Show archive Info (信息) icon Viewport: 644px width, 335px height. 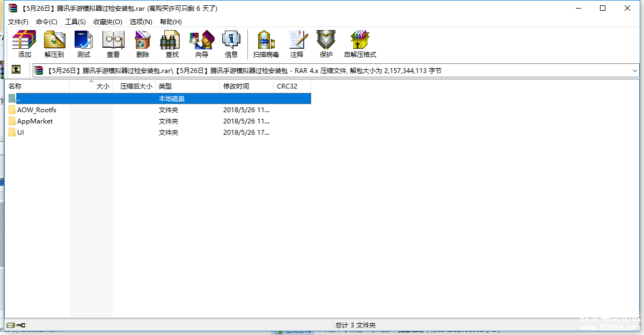point(231,44)
